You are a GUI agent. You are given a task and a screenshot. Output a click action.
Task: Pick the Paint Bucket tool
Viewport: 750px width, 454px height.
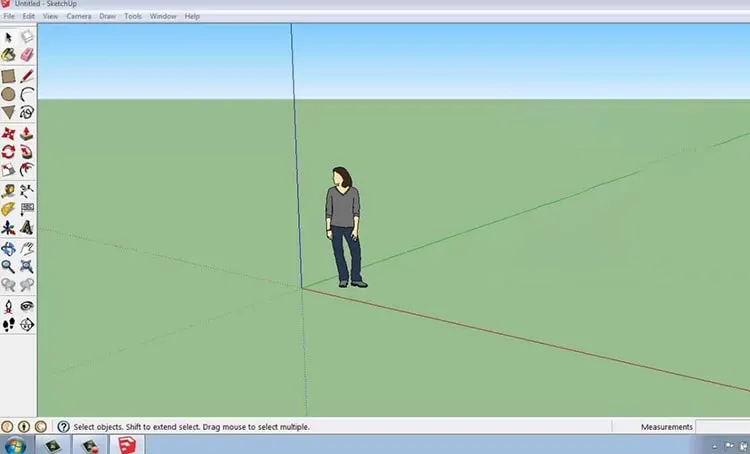click(x=8, y=55)
